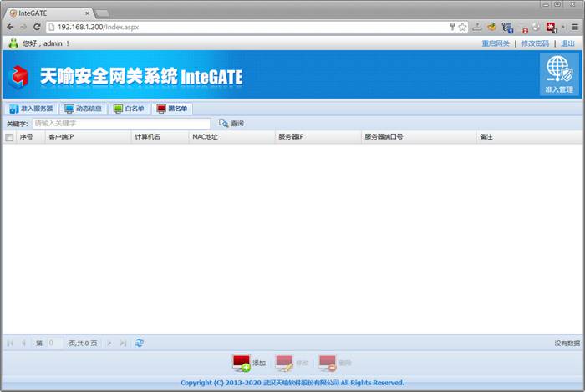Click the admin user avatar icon
The width and height of the screenshot is (585, 392).
[x=13, y=43]
